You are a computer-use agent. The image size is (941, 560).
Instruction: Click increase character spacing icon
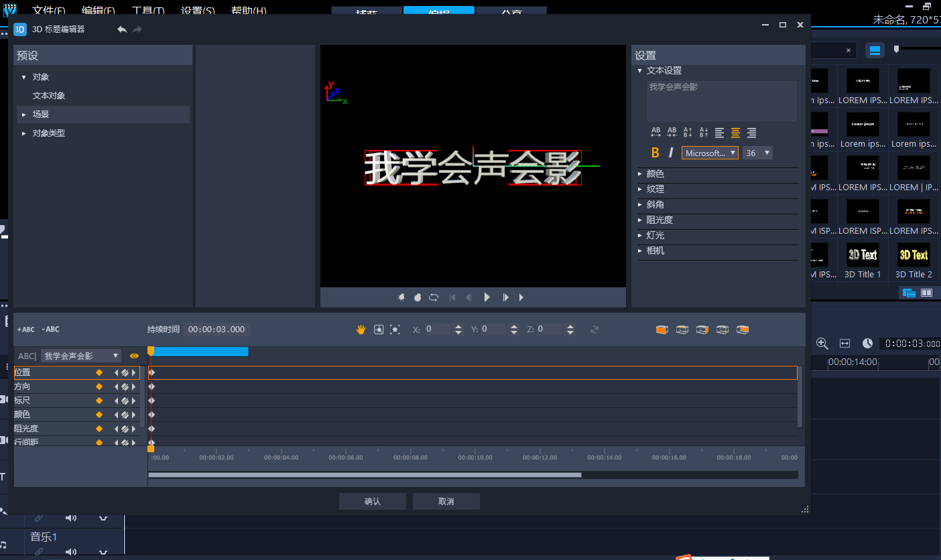click(x=655, y=133)
